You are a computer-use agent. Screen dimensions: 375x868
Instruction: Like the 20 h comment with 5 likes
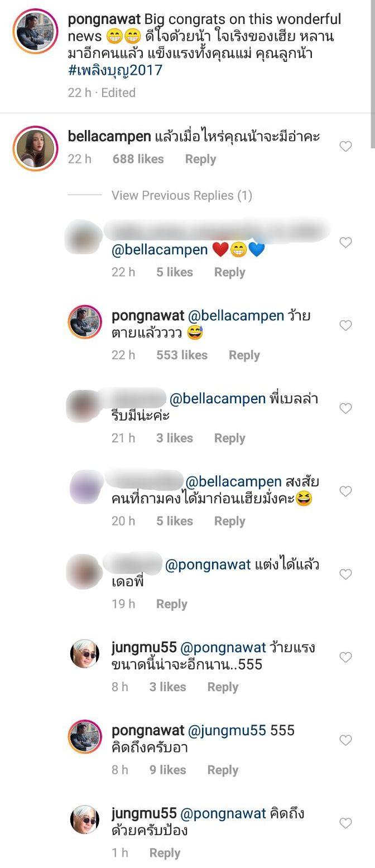(x=346, y=491)
